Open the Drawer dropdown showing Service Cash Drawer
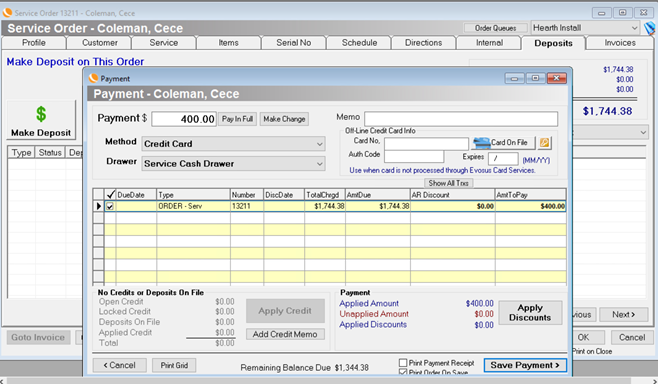The height and width of the screenshot is (384, 658). click(233, 163)
